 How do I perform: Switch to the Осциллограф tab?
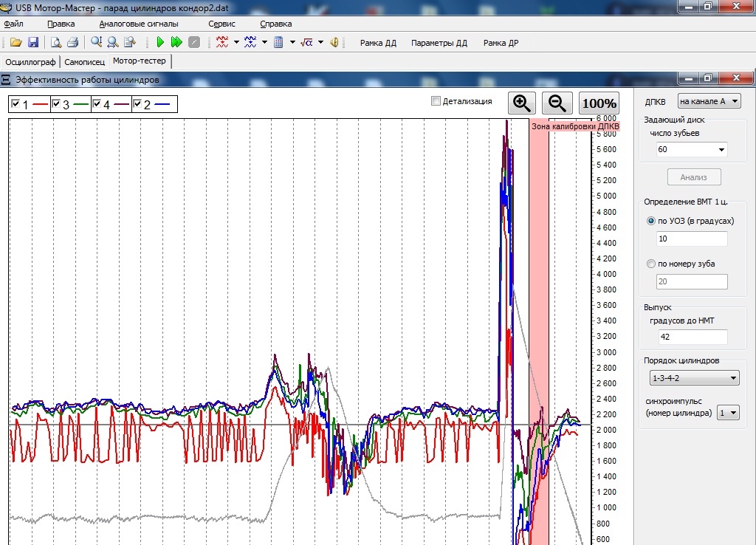click(x=30, y=62)
